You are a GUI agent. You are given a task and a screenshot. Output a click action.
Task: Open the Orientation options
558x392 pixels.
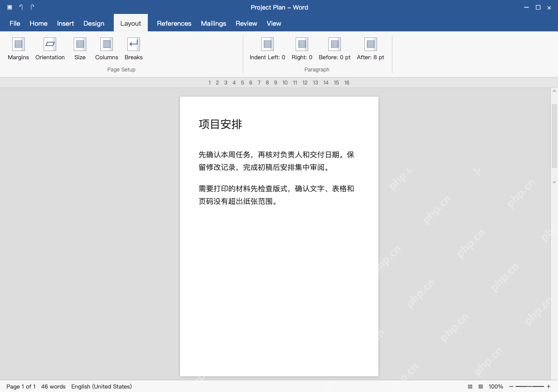(x=50, y=49)
